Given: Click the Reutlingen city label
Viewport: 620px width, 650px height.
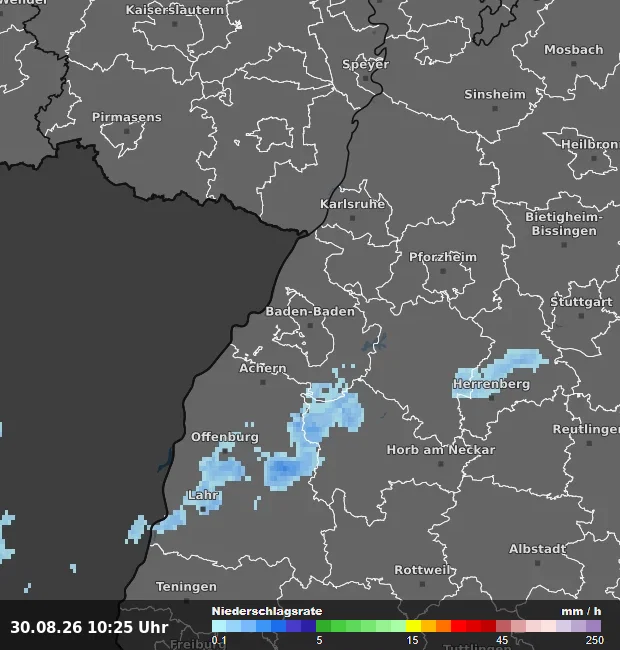Looking at the screenshot, I should 586,429.
